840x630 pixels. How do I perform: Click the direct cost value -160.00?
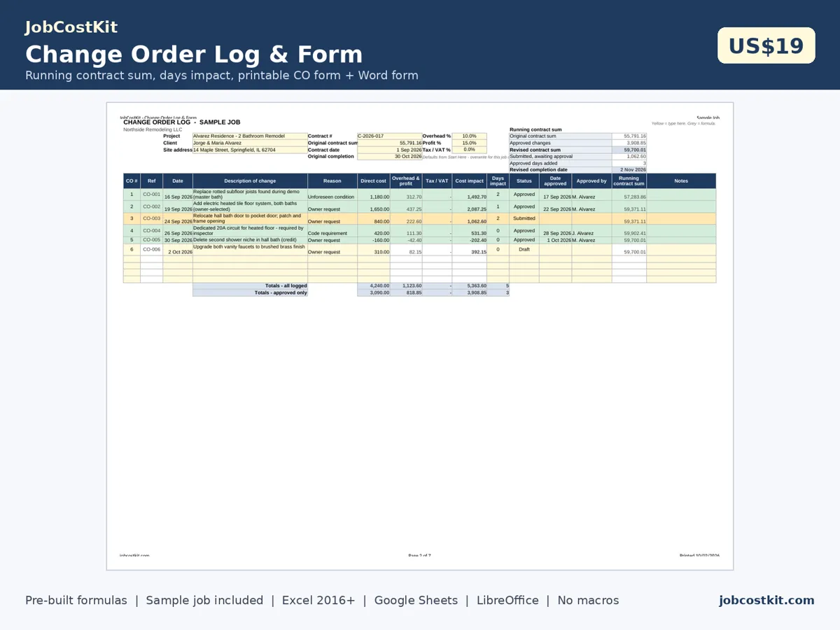373,240
